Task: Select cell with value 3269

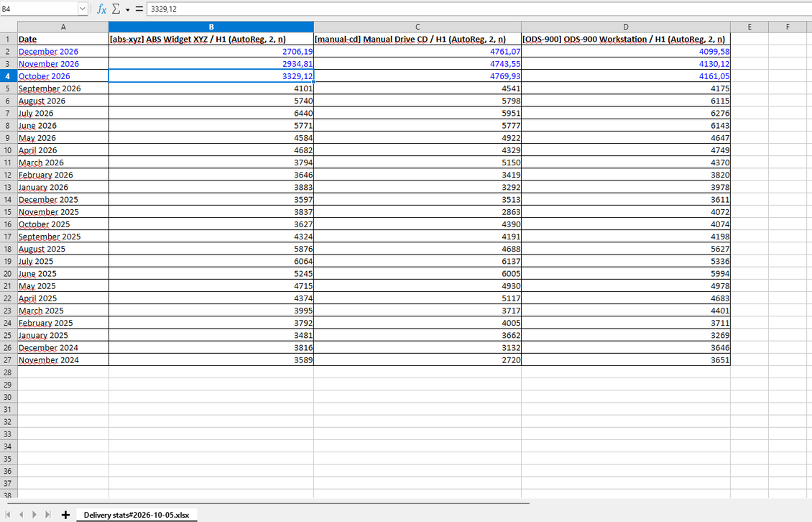Action: pos(626,335)
